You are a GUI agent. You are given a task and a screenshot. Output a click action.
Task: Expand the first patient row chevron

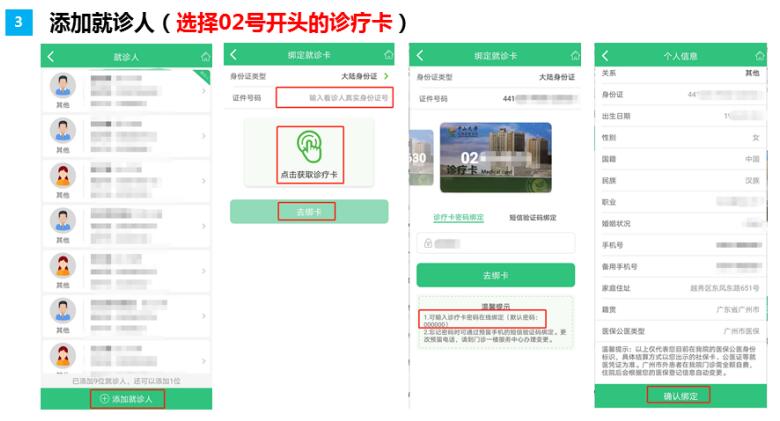tap(203, 91)
